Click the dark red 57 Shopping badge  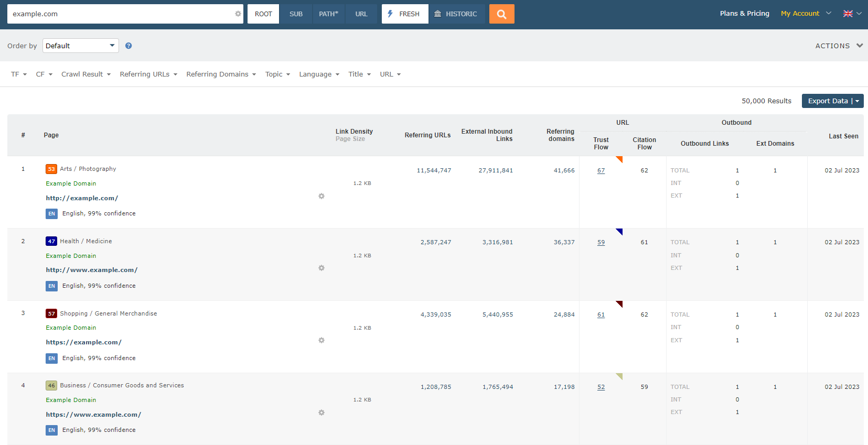pos(51,313)
